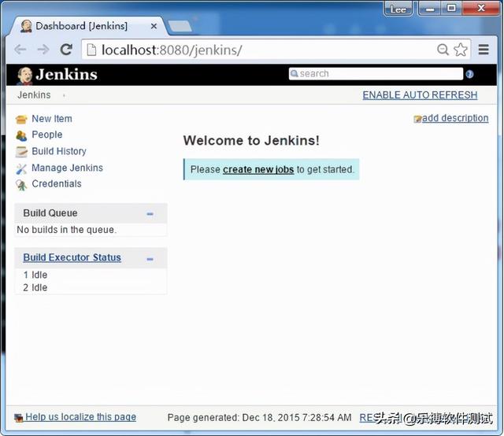
Task: Click the add description edit icon
Action: (417, 119)
